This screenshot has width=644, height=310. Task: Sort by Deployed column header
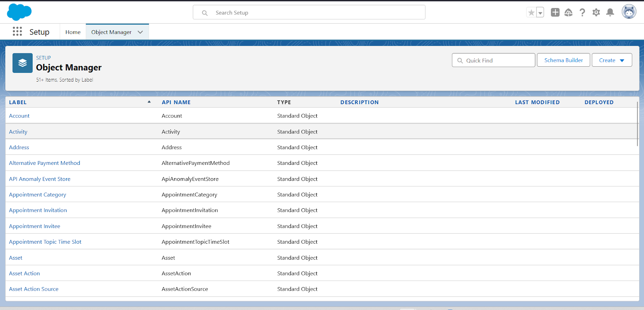[599, 103]
